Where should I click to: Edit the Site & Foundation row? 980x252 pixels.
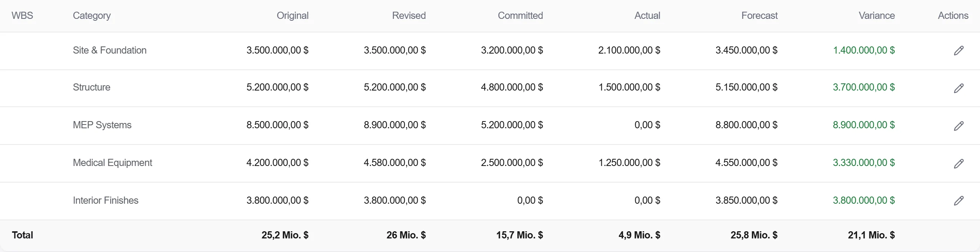[959, 50]
